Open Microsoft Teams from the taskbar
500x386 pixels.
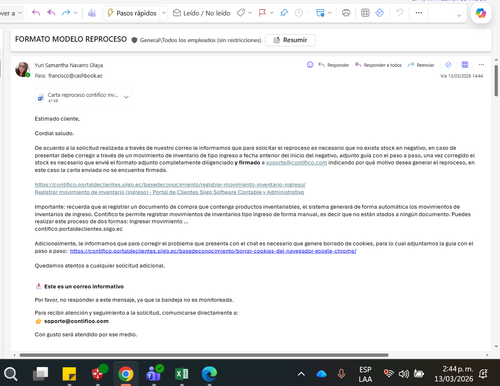(154, 374)
